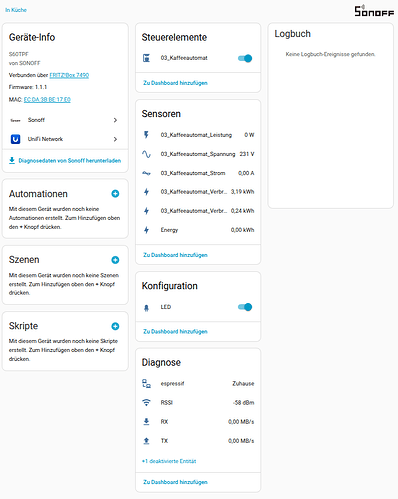Viewport: 398px width, 499px height.
Task: Open the Sonoff integration chevron
Action: (115, 120)
